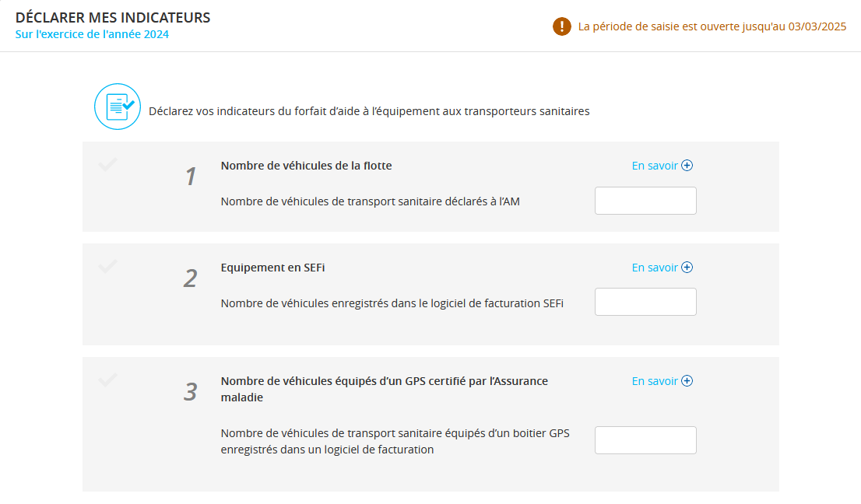Click the Sur l'exercice de l'année 2024 subtitle

92,34
